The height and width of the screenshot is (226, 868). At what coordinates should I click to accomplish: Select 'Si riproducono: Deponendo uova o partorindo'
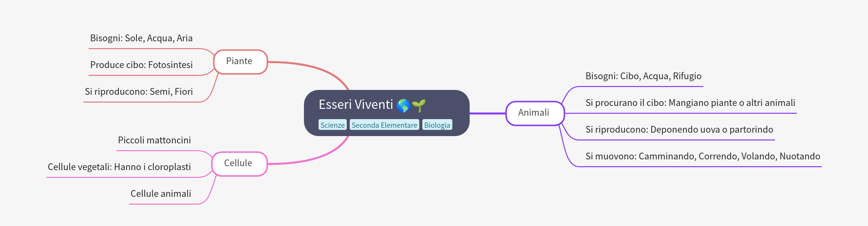tap(679, 129)
